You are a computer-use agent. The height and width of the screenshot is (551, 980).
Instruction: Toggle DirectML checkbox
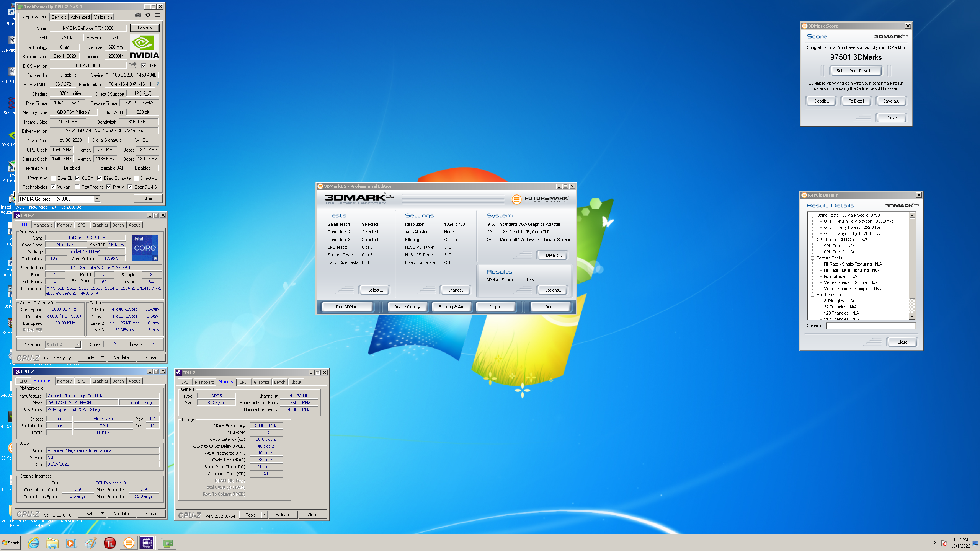coord(136,178)
